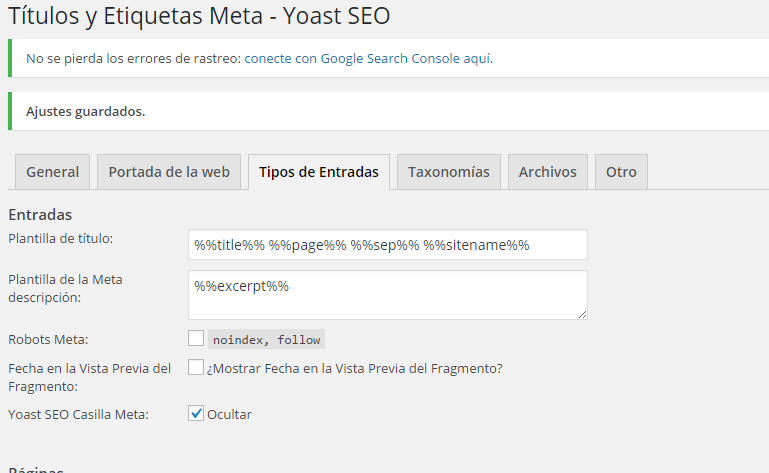This screenshot has width=769, height=473.
Task: Click the 'Plantilla de título:' label
Action: 60,238
